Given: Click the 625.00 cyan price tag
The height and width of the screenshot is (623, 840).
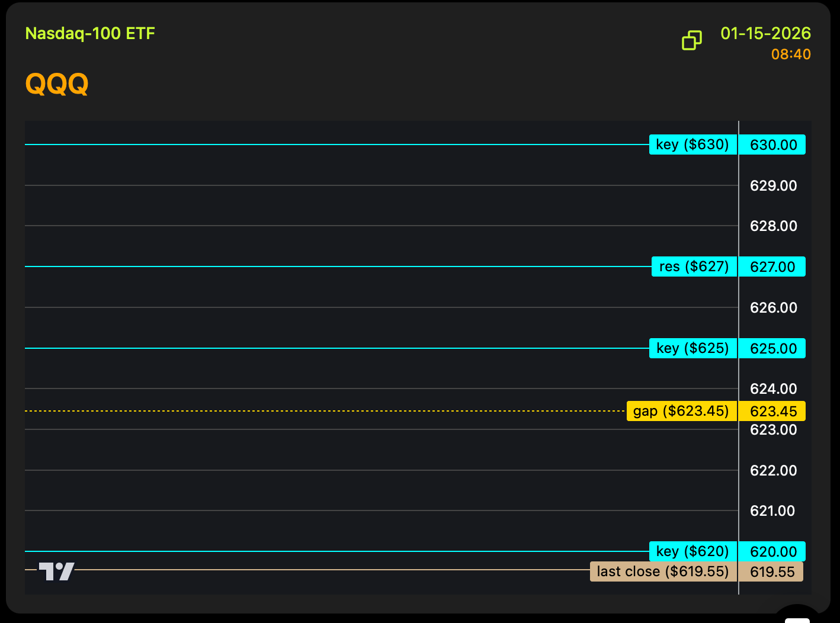Looking at the screenshot, I should tap(772, 348).
